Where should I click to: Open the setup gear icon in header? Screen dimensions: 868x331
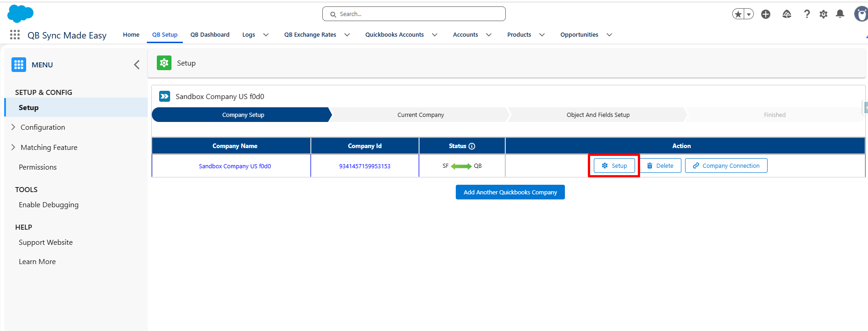pyautogui.click(x=824, y=14)
